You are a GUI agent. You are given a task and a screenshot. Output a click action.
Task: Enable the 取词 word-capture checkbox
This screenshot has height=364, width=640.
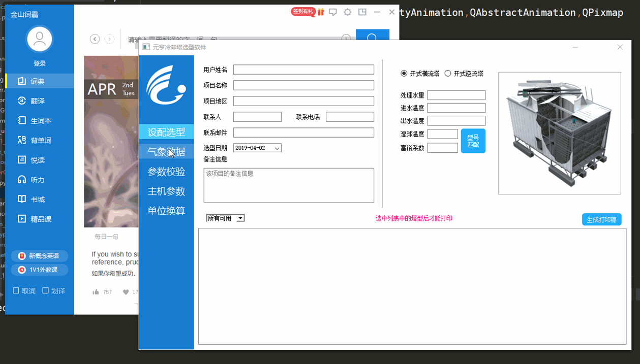click(x=15, y=290)
